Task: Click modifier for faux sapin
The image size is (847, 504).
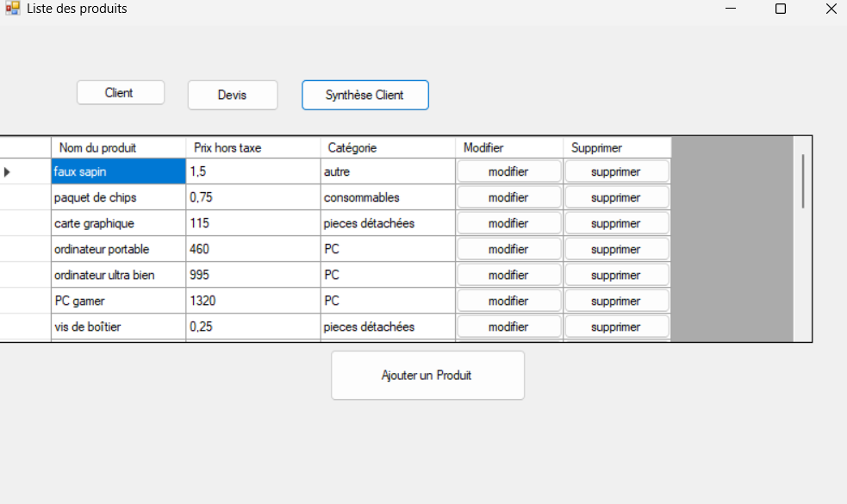Action: [x=508, y=171]
